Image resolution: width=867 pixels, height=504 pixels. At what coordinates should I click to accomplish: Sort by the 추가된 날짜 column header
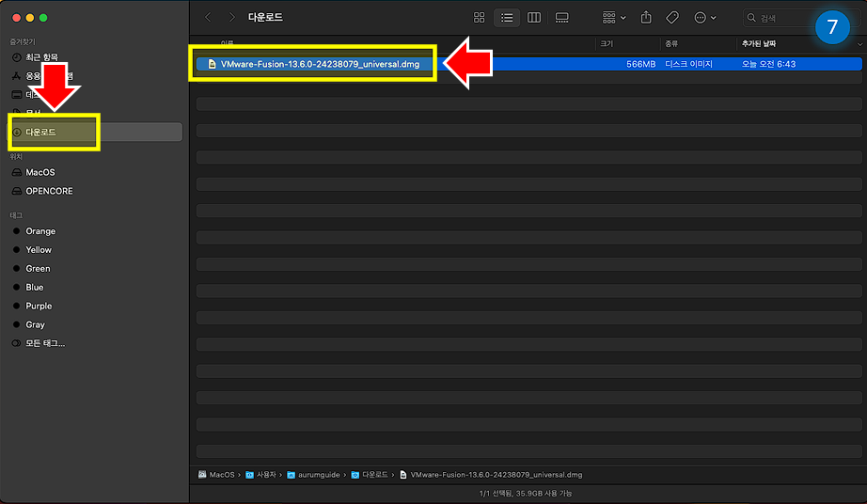(759, 43)
